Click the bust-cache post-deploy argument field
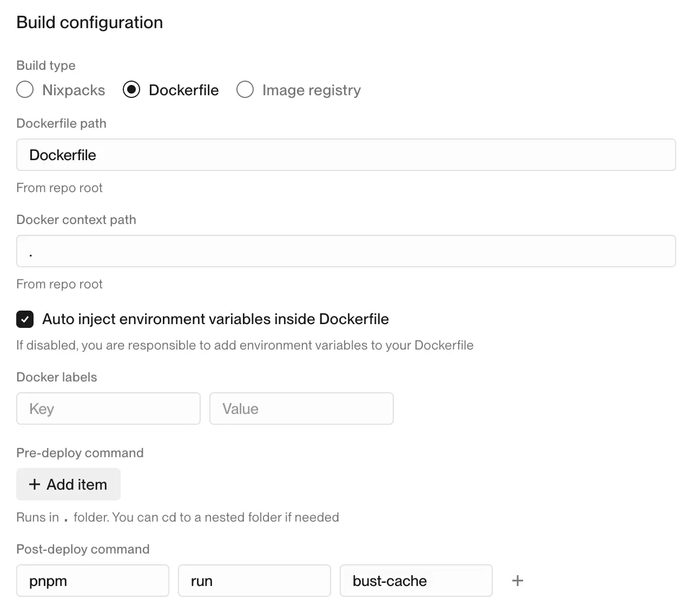 click(x=416, y=581)
